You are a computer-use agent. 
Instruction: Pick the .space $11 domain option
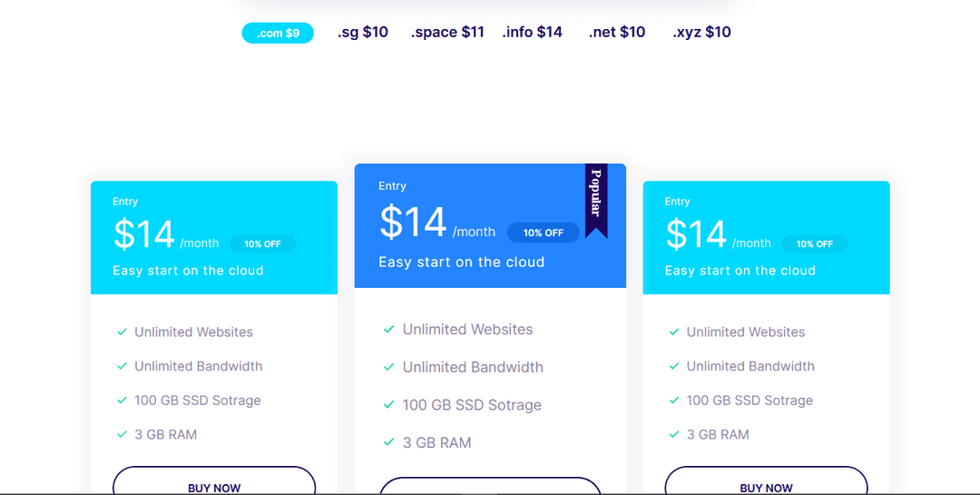point(447,32)
